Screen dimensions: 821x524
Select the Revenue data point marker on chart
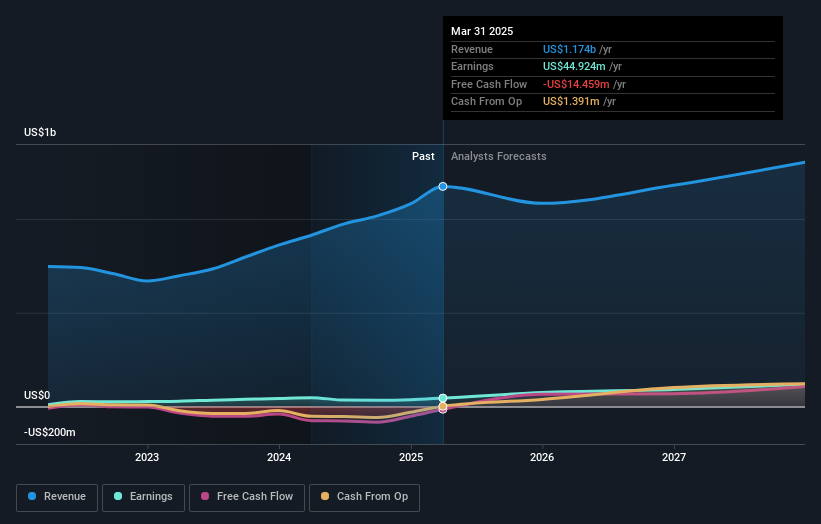click(443, 186)
